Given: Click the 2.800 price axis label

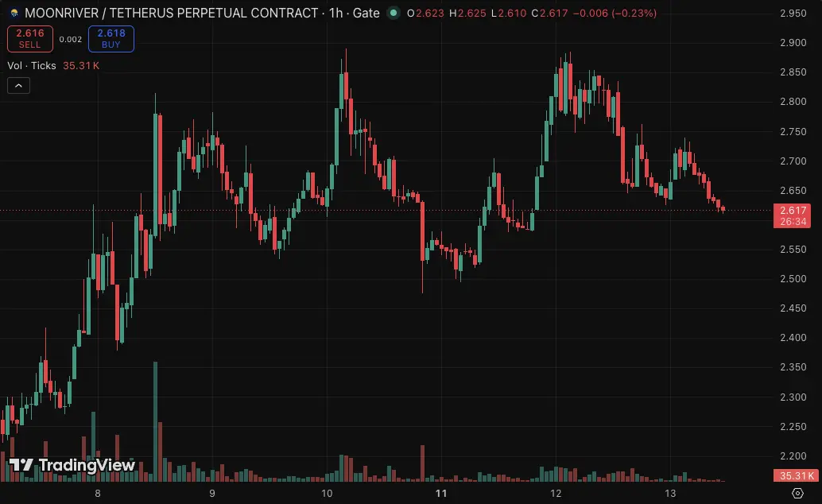Looking at the screenshot, I should (x=793, y=101).
